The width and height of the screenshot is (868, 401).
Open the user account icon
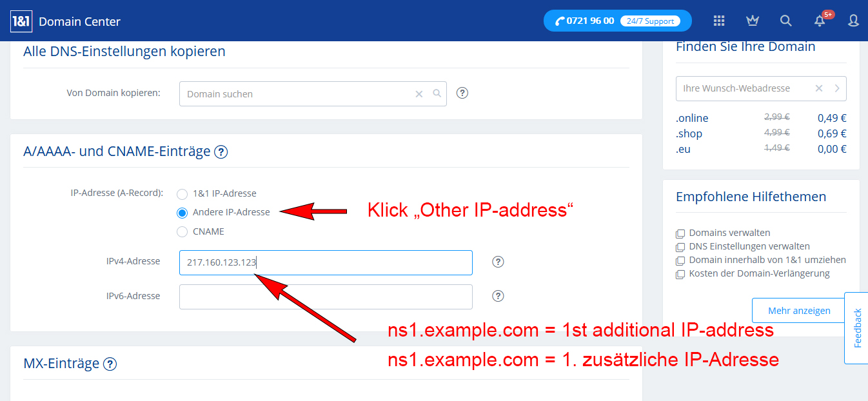853,21
